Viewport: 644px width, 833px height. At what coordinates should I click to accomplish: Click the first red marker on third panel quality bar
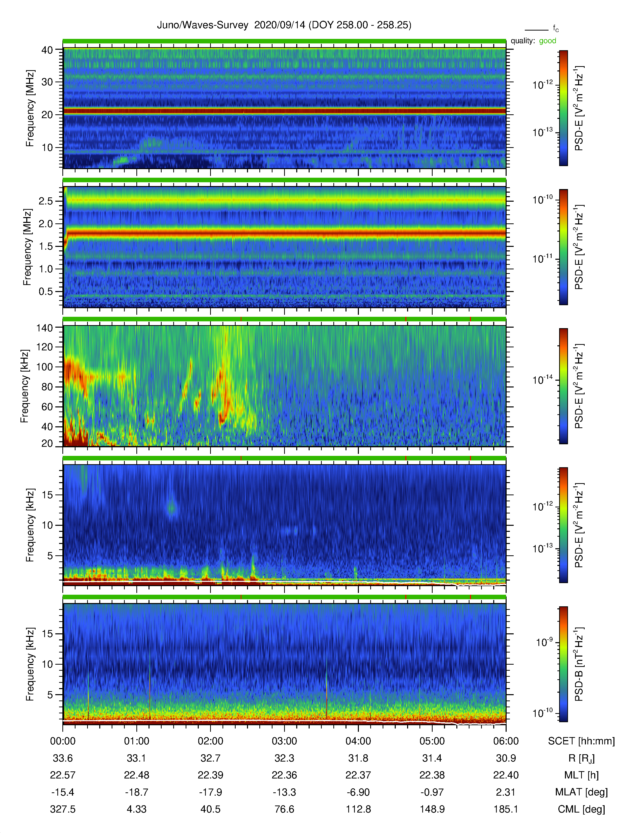[x=241, y=319]
